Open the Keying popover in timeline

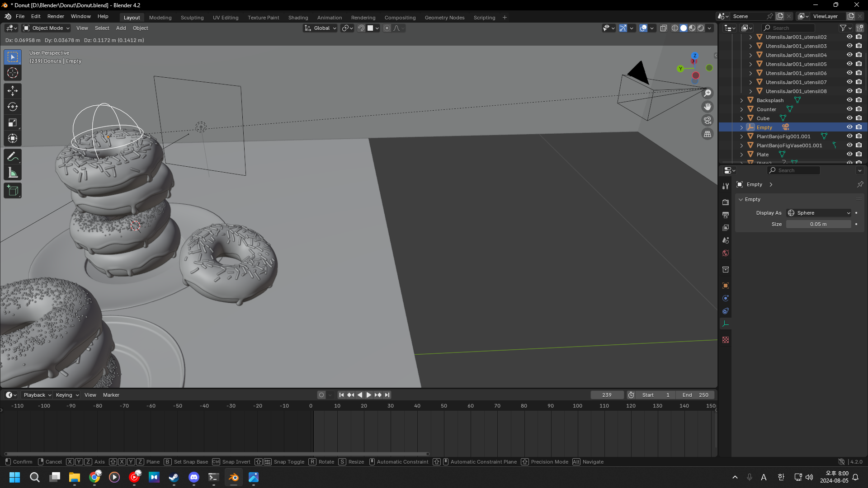(67, 395)
